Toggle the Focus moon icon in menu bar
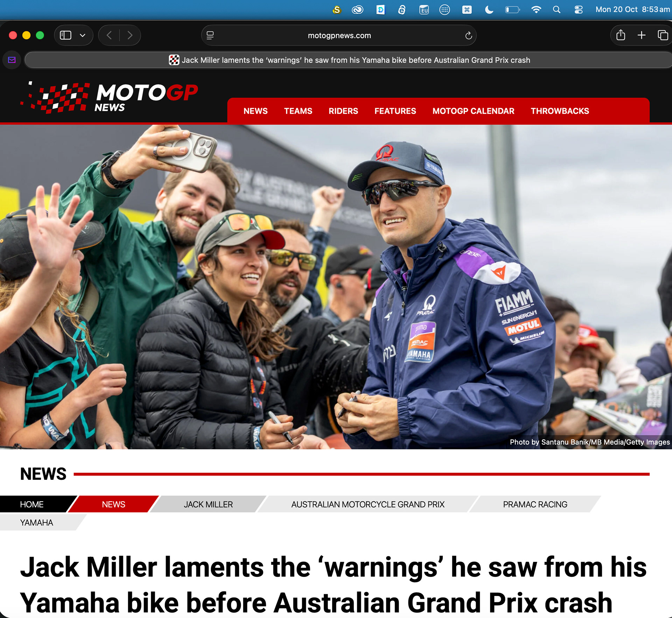This screenshot has width=672, height=618. pyautogui.click(x=489, y=10)
